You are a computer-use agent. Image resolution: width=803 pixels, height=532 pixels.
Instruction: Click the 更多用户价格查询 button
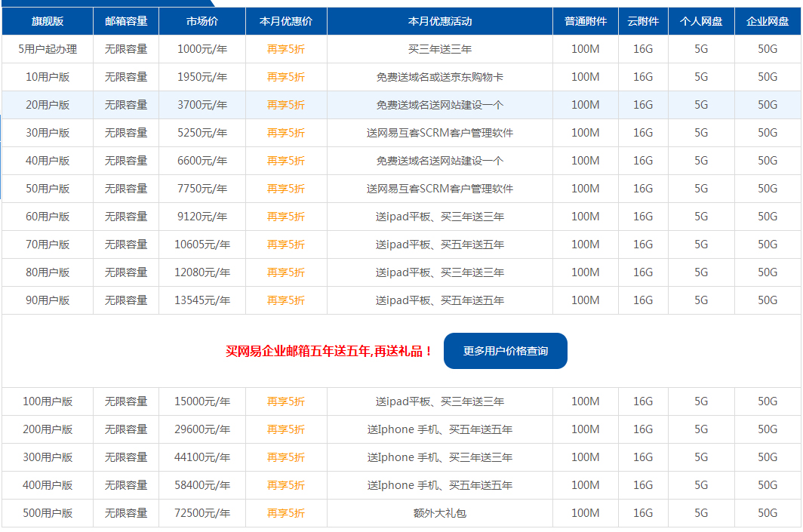tap(505, 351)
